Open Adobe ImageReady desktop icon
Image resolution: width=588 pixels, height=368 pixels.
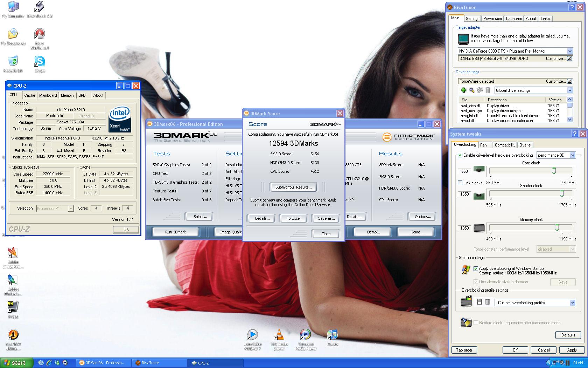pyautogui.click(x=13, y=258)
